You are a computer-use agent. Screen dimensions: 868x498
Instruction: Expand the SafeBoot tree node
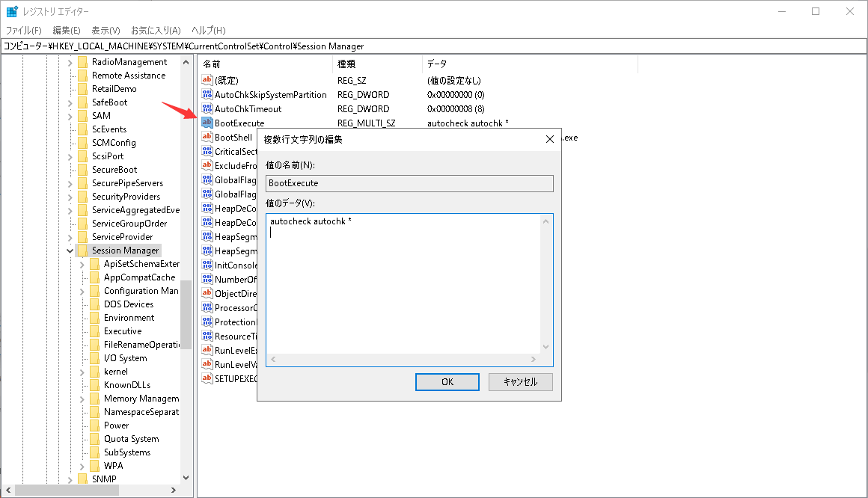(70, 102)
